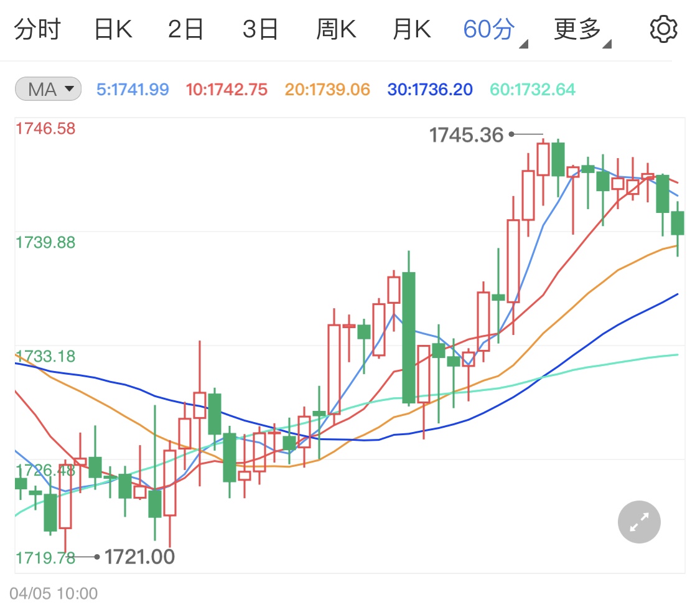Select the 2日 chart tab

pyautogui.click(x=185, y=29)
